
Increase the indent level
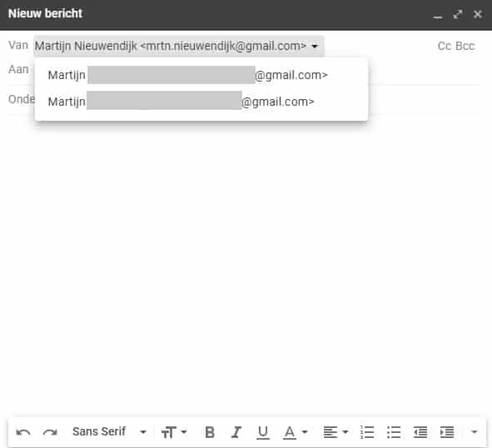(447, 432)
